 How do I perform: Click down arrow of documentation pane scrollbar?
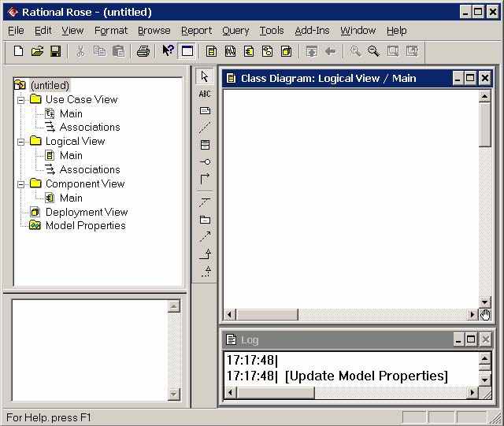pyautogui.click(x=173, y=395)
